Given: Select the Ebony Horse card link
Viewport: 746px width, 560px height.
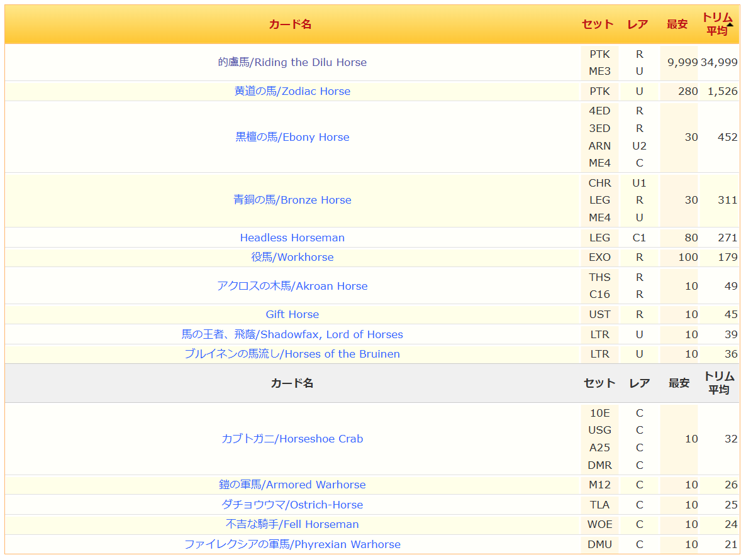Looking at the screenshot, I should [x=292, y=137].
